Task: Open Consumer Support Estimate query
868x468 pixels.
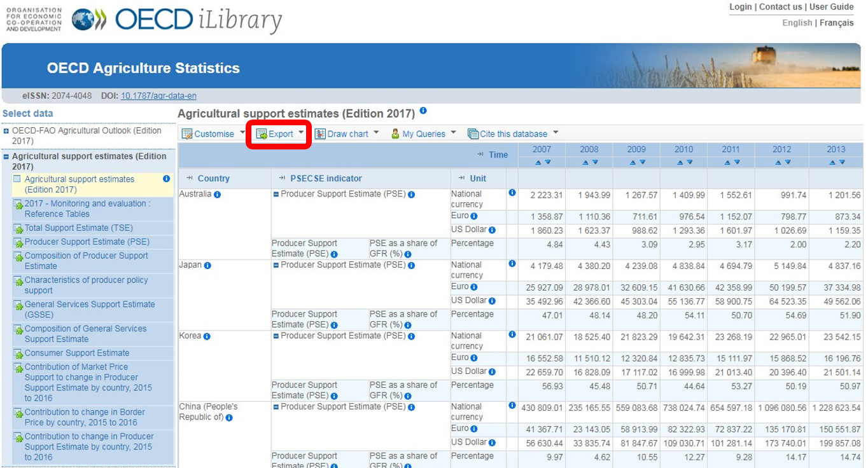Action: 77,353
